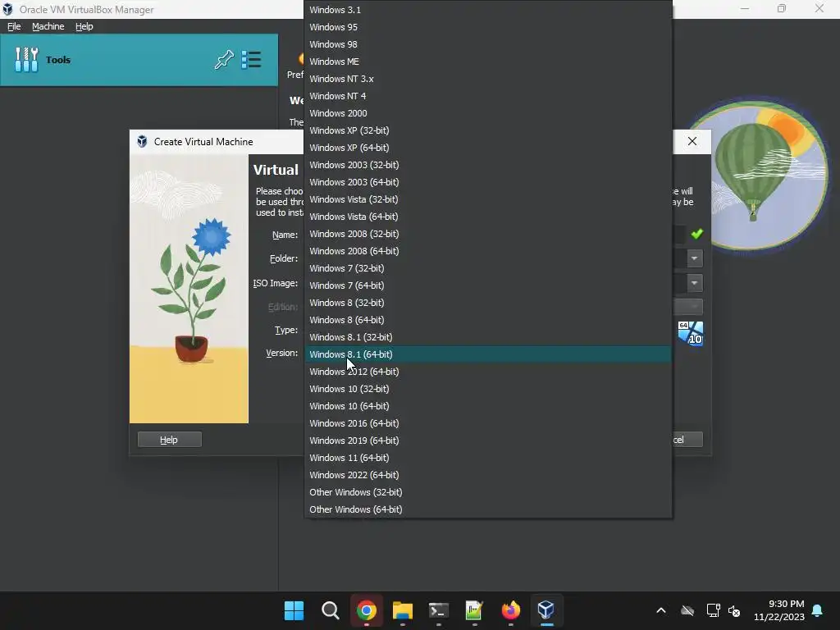
Task: Open the Tools list menu icon
Action: point(251,59)
